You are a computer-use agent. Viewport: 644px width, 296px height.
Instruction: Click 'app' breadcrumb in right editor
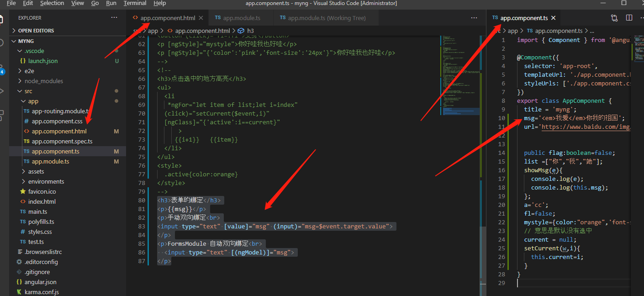(x=513, y=31)
